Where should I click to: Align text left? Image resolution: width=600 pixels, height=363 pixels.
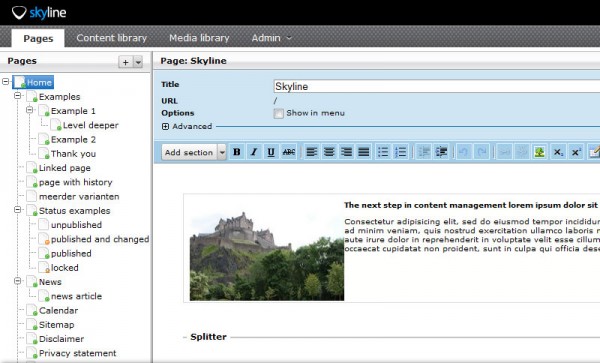click(x=312, y=152)
